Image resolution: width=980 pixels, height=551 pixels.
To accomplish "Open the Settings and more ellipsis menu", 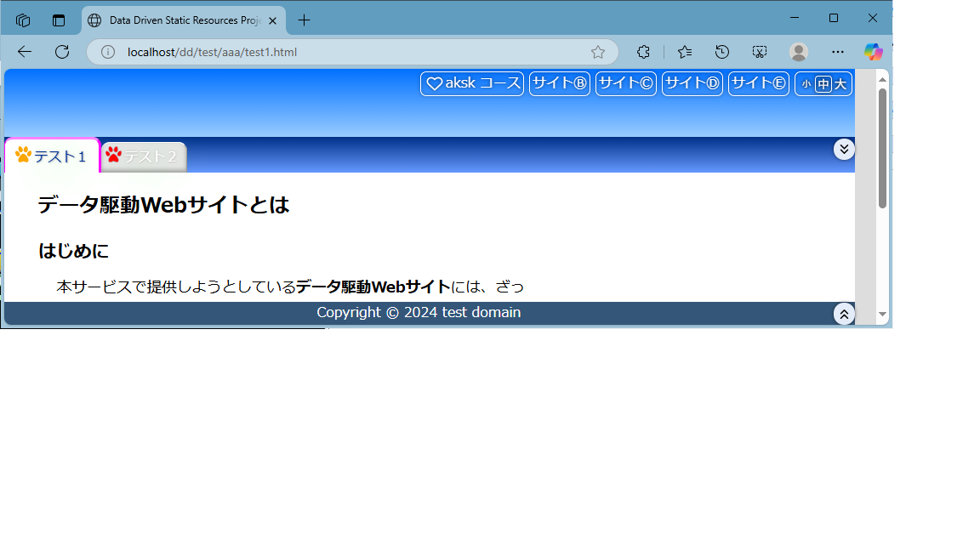I will coord(837,52).
